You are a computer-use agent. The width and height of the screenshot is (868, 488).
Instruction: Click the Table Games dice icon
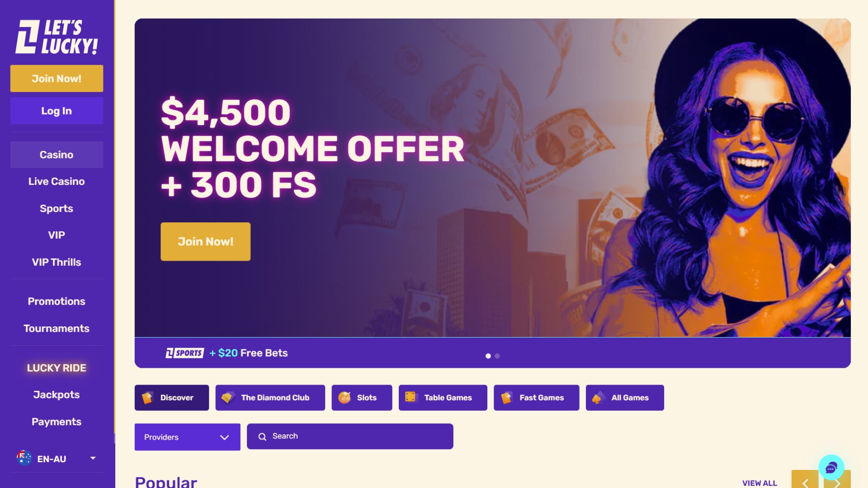click(x=410, y=397)
